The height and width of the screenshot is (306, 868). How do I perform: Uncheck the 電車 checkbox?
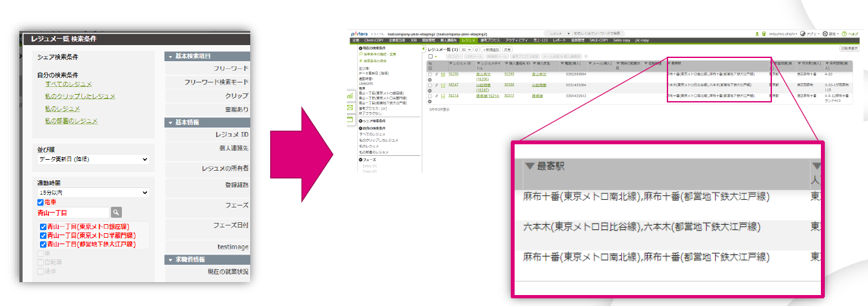(x=41, y=202)
